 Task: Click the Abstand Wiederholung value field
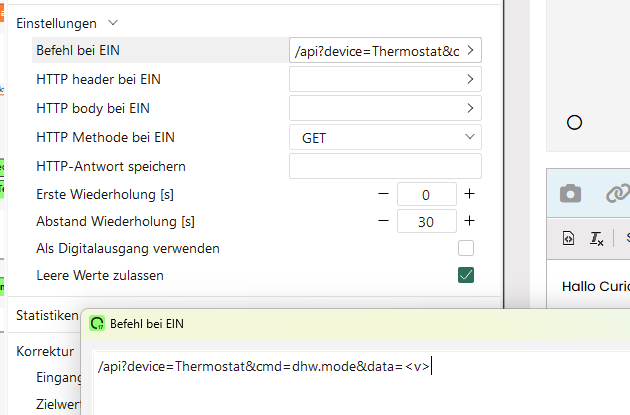[x=426, y=222]
